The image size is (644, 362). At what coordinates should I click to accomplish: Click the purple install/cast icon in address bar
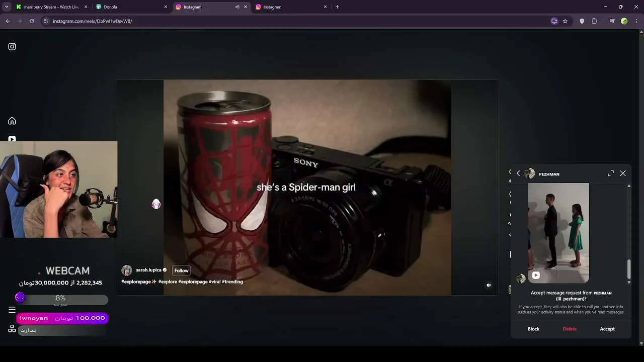pos(554,21)
